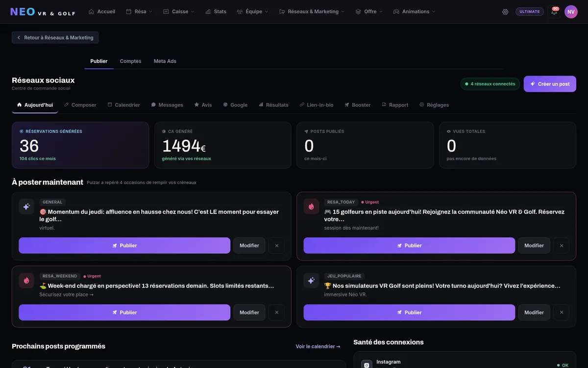Screen dimensions: 588x368
Task: Click the Réservations générées card showing 36
Action: coord(80,145)
